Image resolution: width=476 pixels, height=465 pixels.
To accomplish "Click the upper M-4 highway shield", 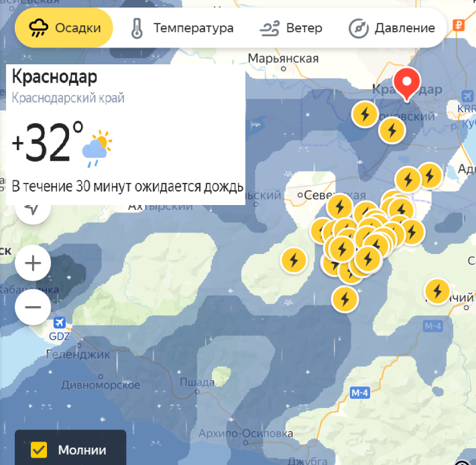I will (433, 326).
